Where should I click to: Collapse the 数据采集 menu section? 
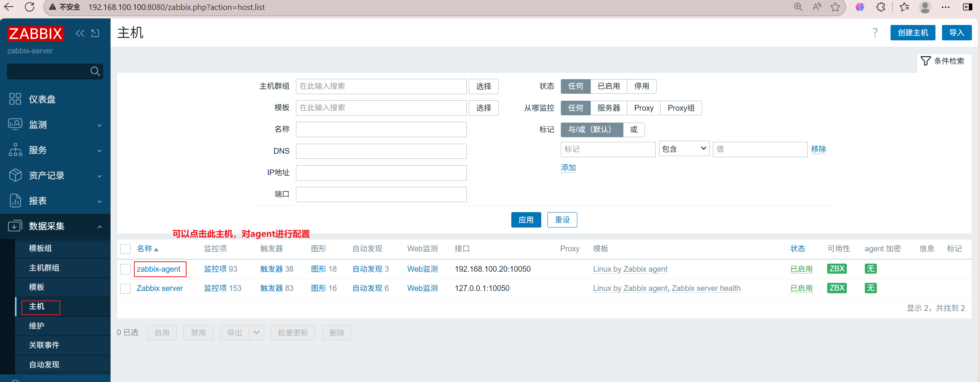(99, 227)
